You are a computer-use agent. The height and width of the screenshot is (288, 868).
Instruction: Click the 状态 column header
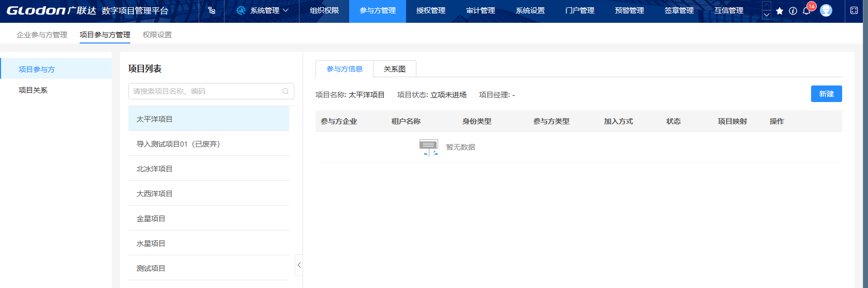pos(674,121)
